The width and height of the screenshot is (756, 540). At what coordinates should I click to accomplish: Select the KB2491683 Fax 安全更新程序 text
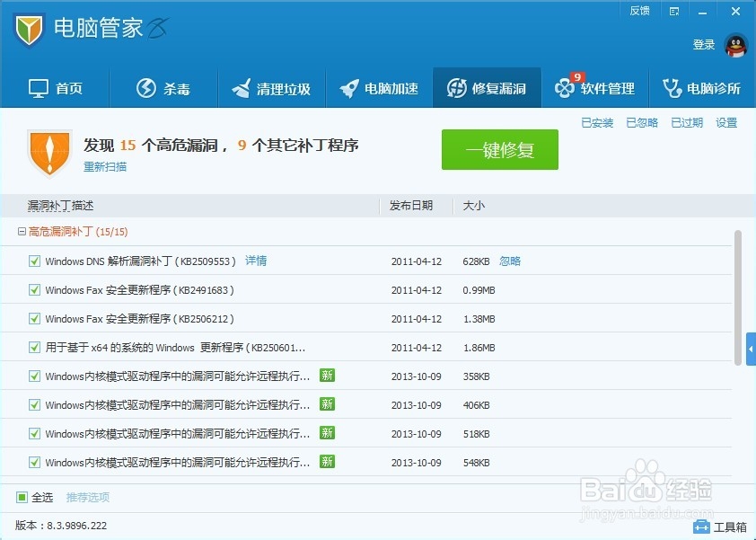click(139, 290)
